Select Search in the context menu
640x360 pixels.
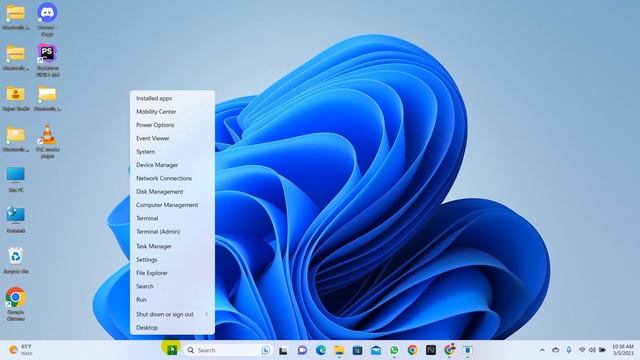(172, 286)
